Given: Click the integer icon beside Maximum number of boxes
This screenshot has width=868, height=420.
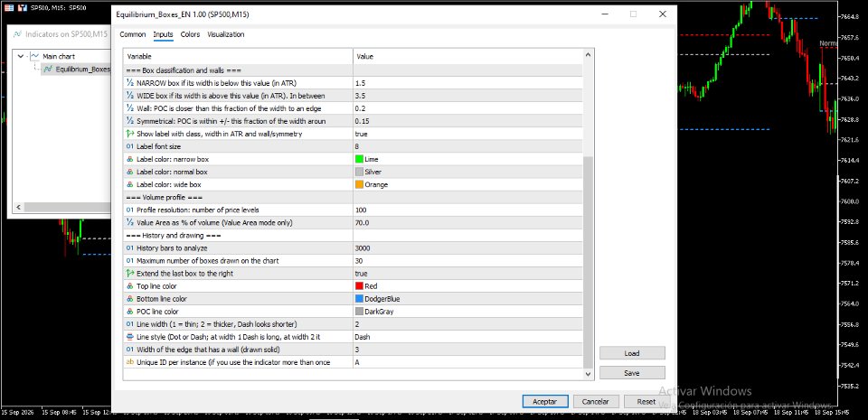Looking at the screenshot, I should (x=130, y=261).
